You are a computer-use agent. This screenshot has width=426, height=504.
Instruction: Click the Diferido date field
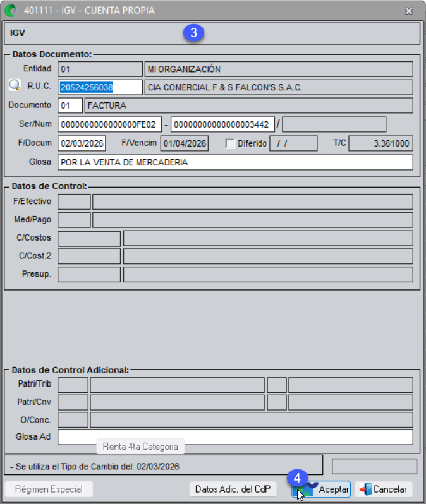(293, 143)
